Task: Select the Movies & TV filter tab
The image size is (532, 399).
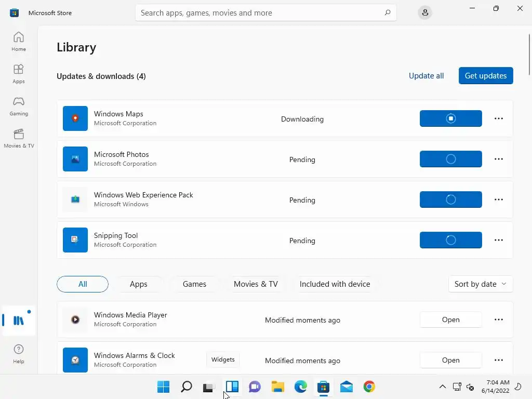Action: (x=256, y=284)
